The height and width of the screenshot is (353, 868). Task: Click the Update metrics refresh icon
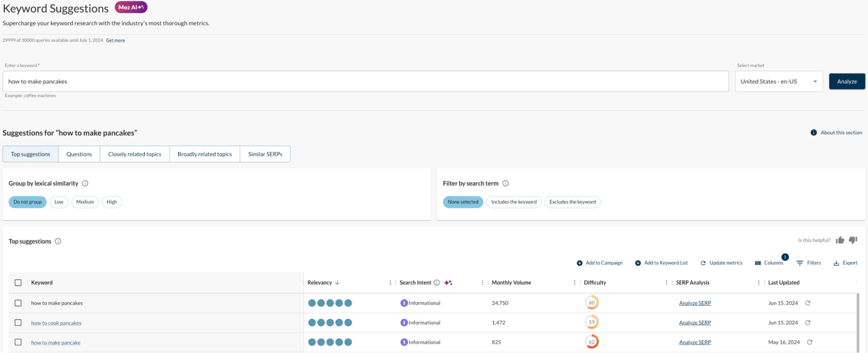[703, 263]
